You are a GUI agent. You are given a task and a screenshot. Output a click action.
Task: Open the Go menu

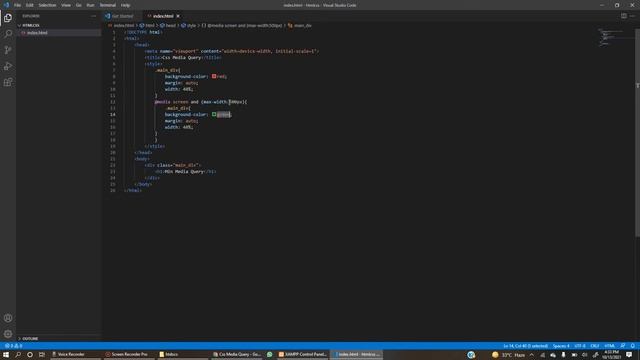coord(78,5)
